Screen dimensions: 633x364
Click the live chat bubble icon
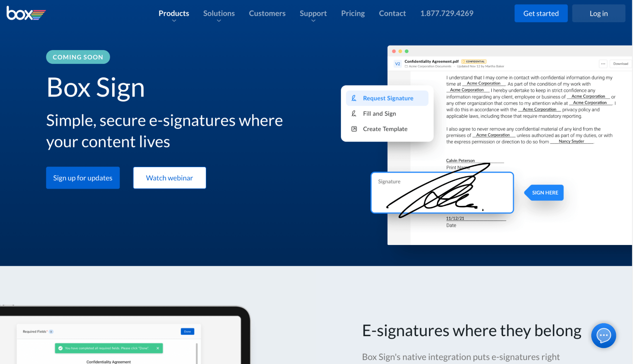click(604, 335)
